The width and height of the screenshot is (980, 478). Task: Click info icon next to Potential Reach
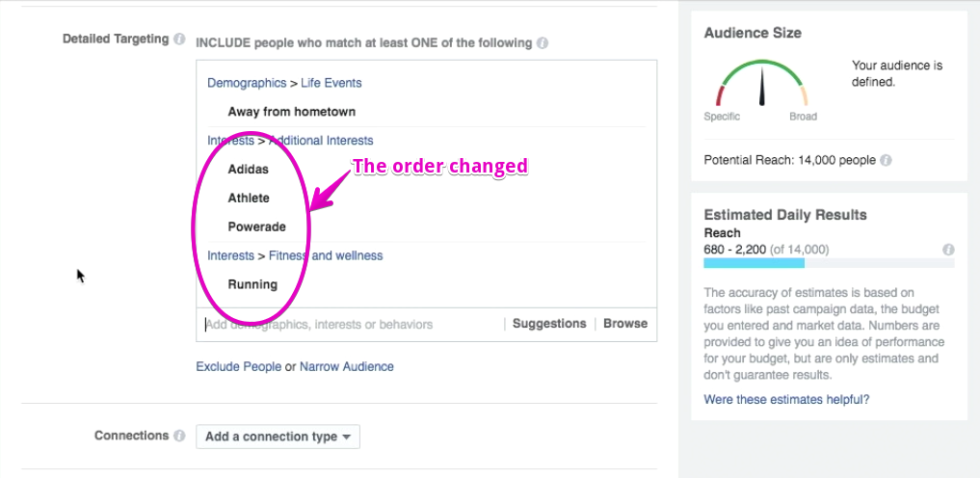tap(886, 161)
